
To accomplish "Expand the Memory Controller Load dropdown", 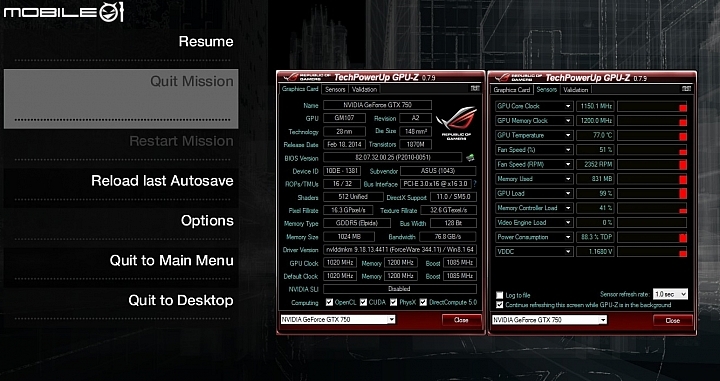I will (568, 208).
